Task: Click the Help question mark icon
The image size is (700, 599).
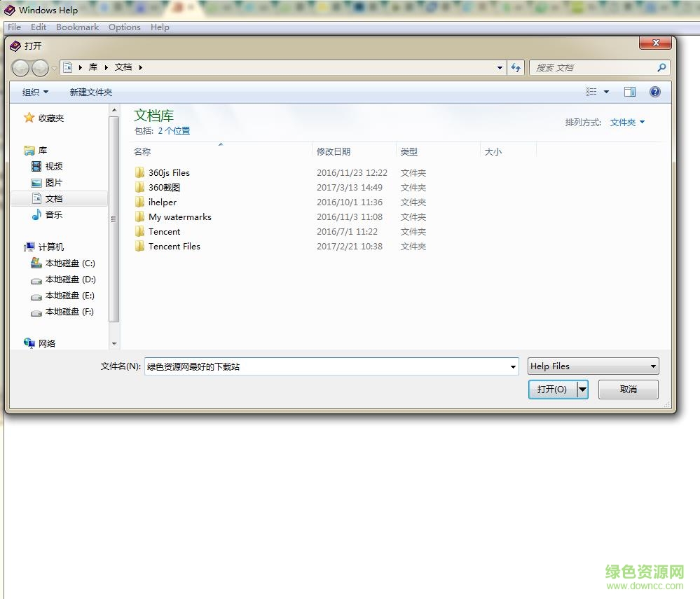Action: 654,91
